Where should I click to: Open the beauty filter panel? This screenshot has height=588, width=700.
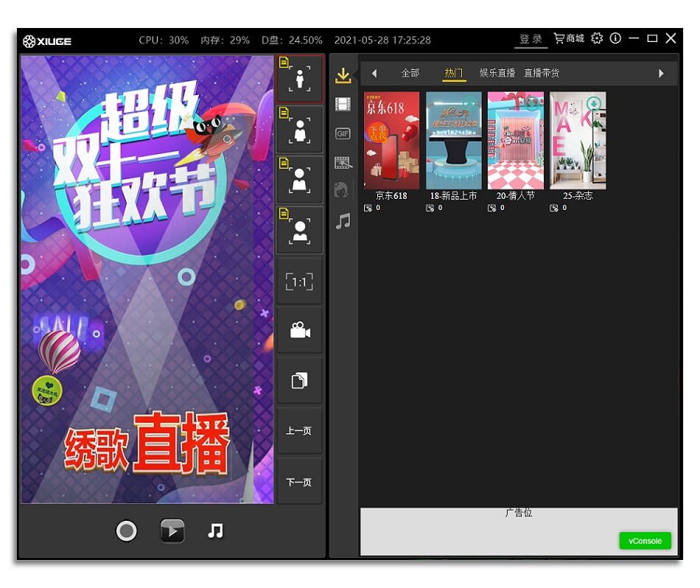[342, 190]
